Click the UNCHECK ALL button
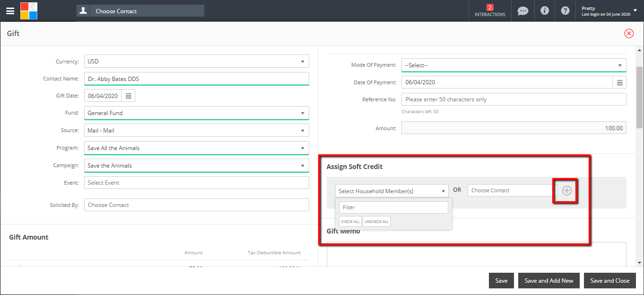This screenshot has height=295, width=644. pos(376,222)
